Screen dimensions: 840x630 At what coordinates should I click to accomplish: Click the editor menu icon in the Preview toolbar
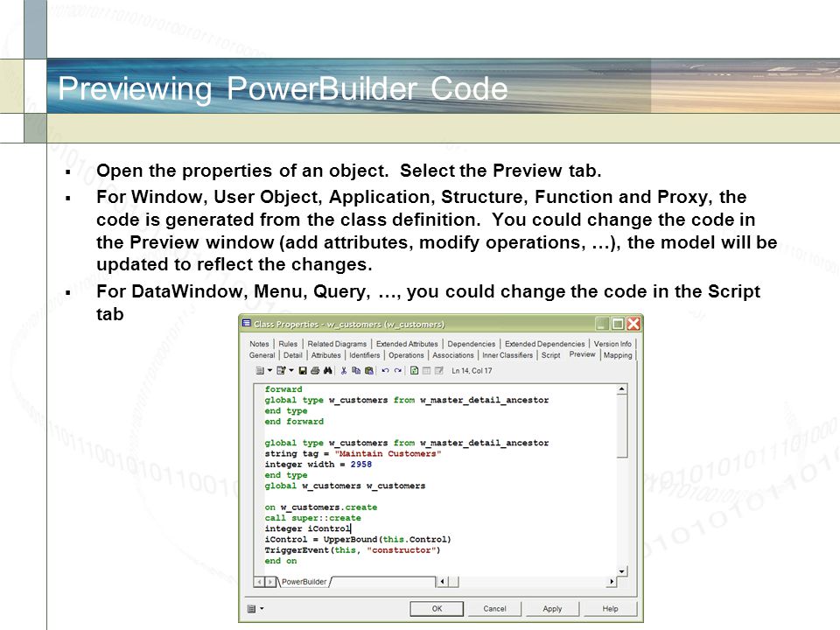[x=260, y=370]
